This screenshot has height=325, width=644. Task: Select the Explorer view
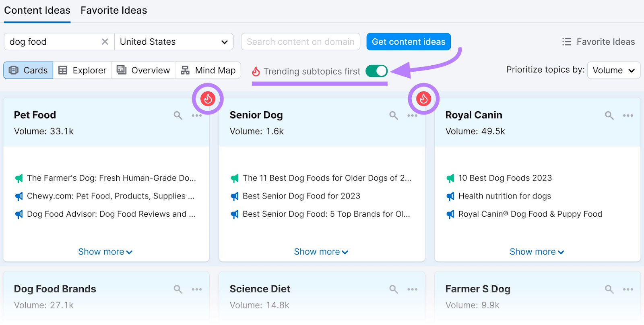(x=83, y=70)
